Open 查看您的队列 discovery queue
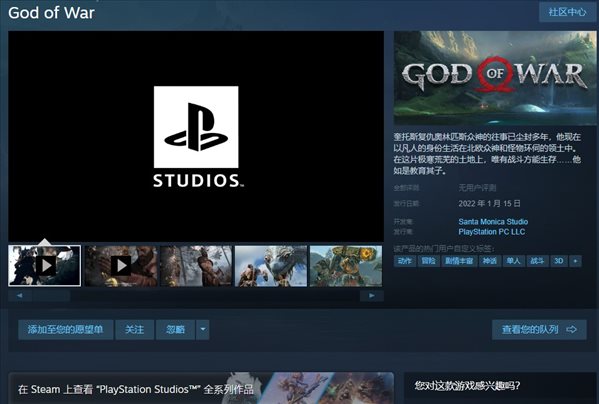This screenshot has height=404, width=599. tap(539, 330)
